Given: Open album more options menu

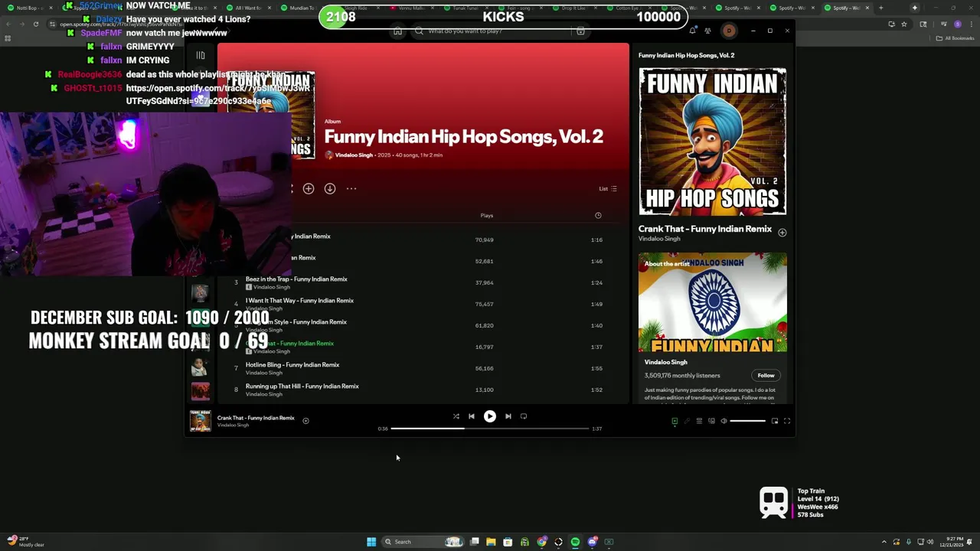Looking at the screenshot, I should pyautogui.click(x=351, y=188).
